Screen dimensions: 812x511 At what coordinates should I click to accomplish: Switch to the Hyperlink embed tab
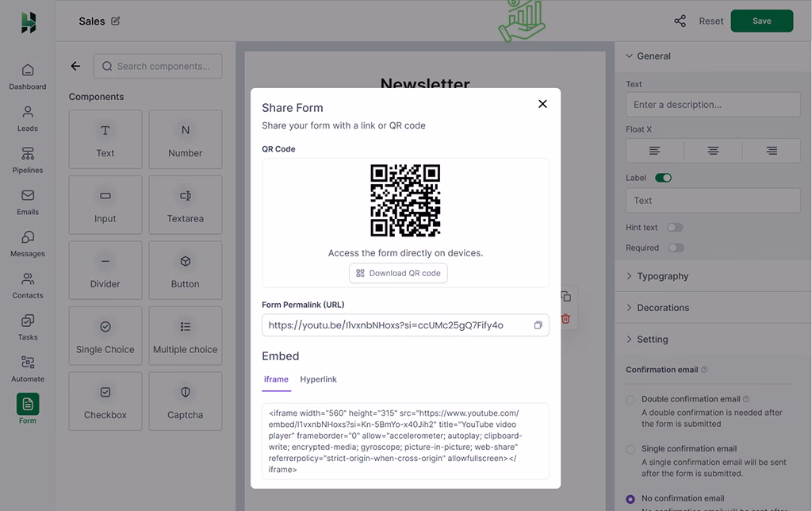click(x=319, y=379)
